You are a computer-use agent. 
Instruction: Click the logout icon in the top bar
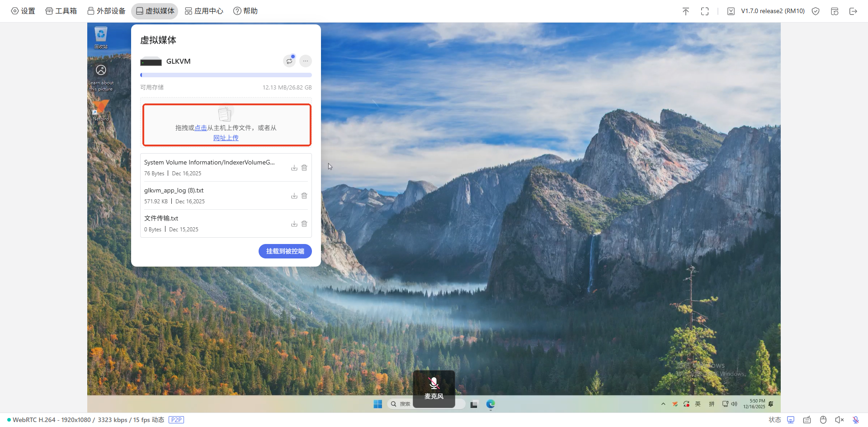click(x=853, y=11)
